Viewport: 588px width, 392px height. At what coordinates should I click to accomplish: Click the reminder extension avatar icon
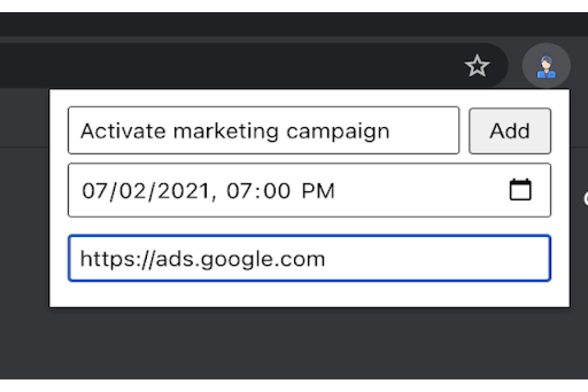[546, 66]
